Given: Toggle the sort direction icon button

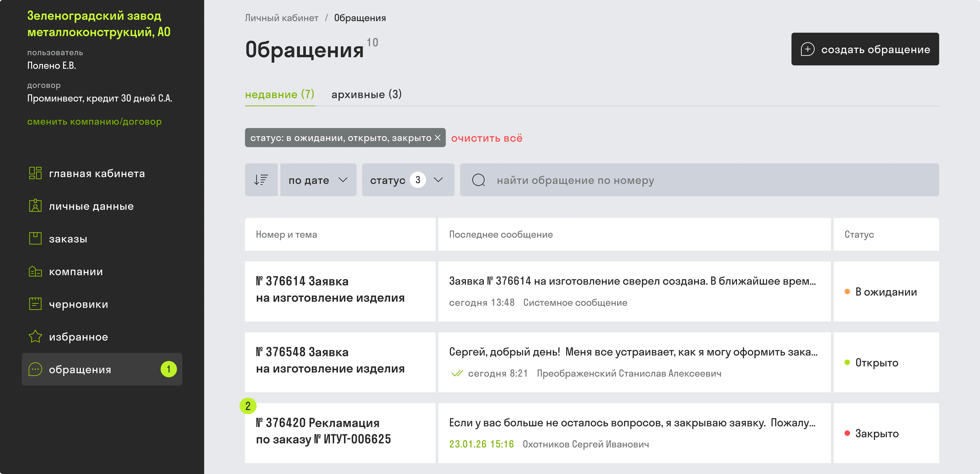Looking at the screenshot, I should tap(261, 180).
